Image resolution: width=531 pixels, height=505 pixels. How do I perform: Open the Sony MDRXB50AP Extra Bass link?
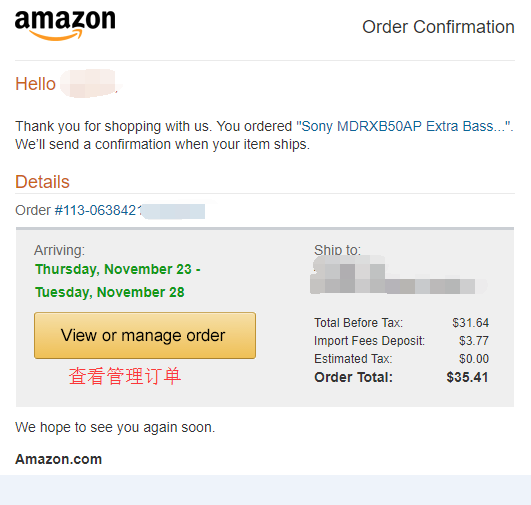(x=403, y=126)
